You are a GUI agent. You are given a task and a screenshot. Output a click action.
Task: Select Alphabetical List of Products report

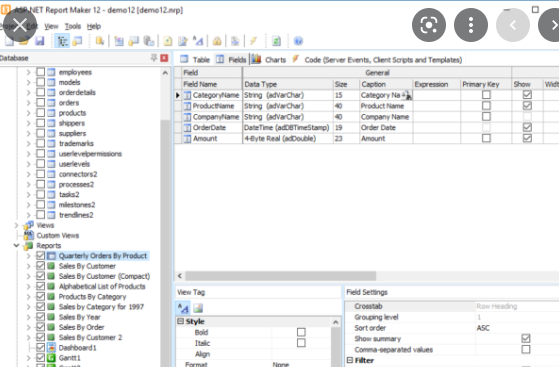102,286
